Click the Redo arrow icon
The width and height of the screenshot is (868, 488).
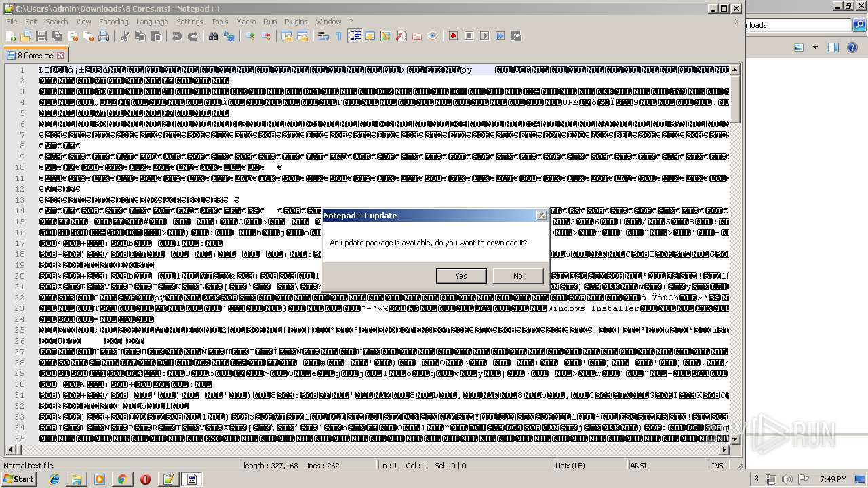pyautogui.click(x=193, y=36)
